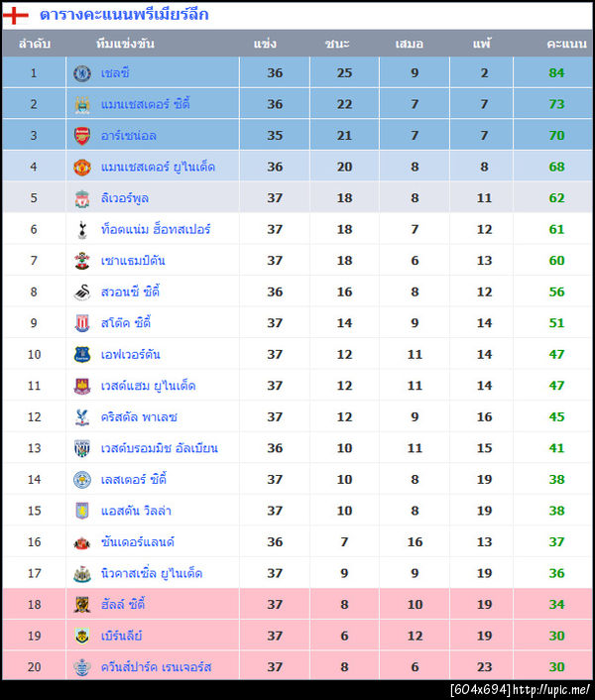Click the Tottenham Hotspur crest icon
The image size is (595, 700).
click(x=82, y=230)
